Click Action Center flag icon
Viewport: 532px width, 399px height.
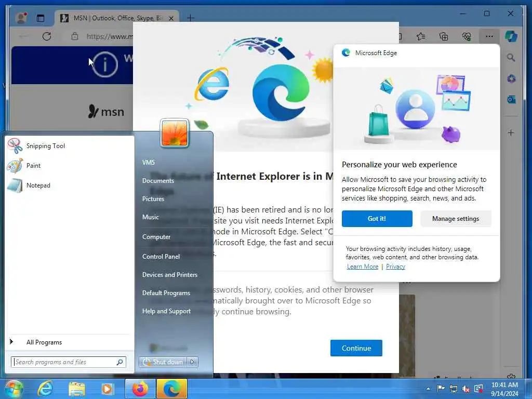tap(441, 389)
